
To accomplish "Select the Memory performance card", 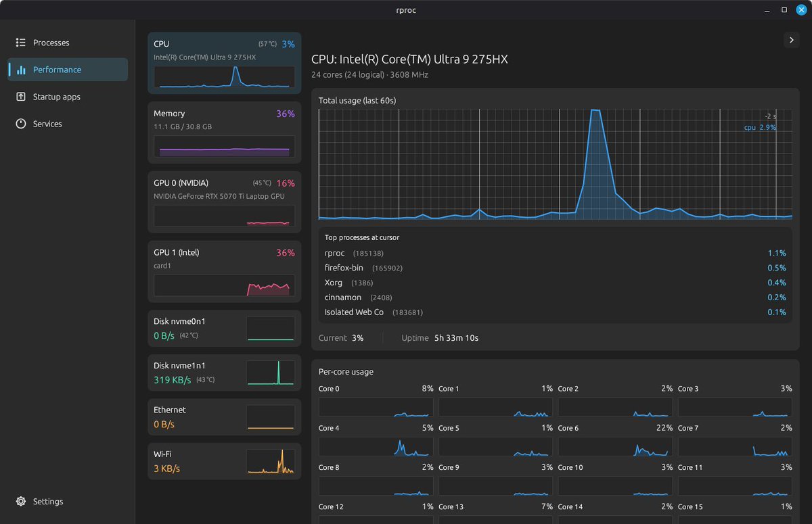I will point(224,133).
